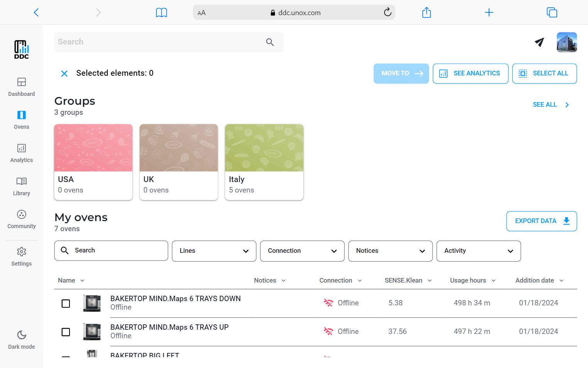Viewport: 588px width, 368px height.
Task: Open Library book icon in sidebar
Action: (22, 186)
